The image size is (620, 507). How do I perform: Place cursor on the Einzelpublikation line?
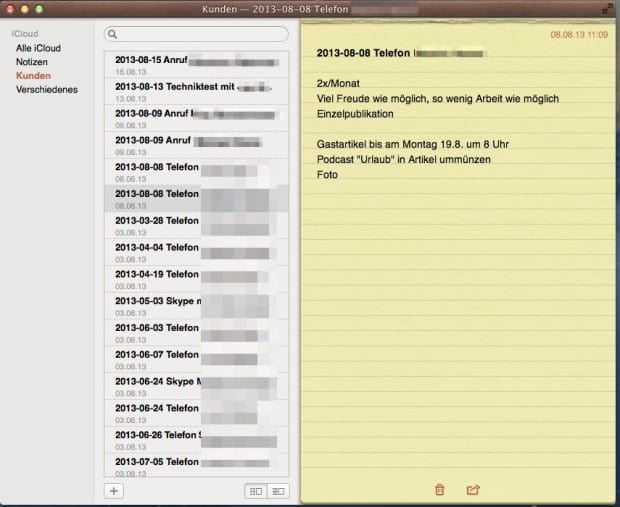355,114
